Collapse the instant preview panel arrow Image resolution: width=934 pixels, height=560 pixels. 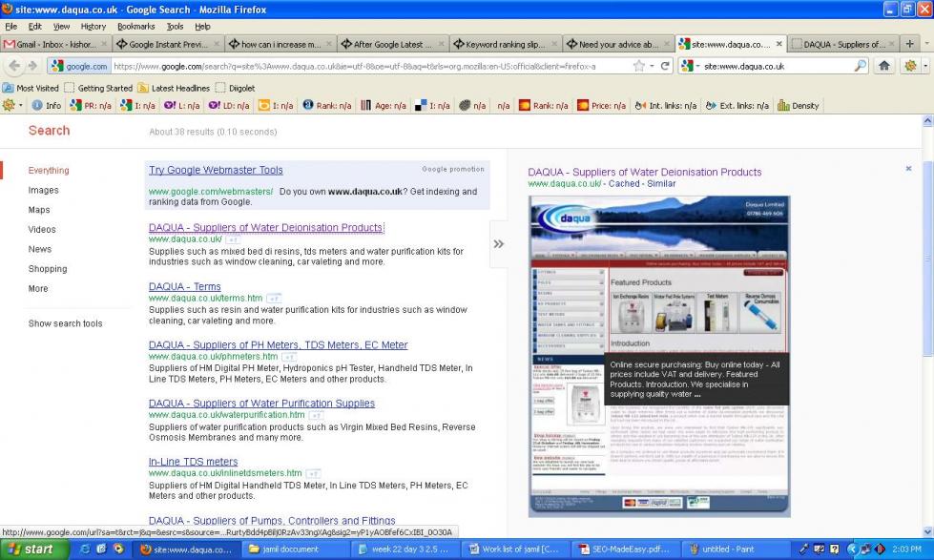(x=498, y=244)
